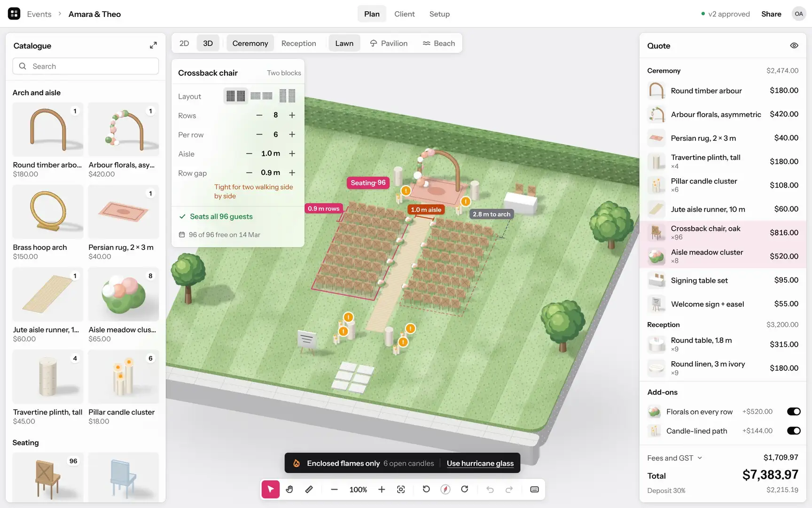
Task: Choose the middle chair layout option
Action: [261, 96]
